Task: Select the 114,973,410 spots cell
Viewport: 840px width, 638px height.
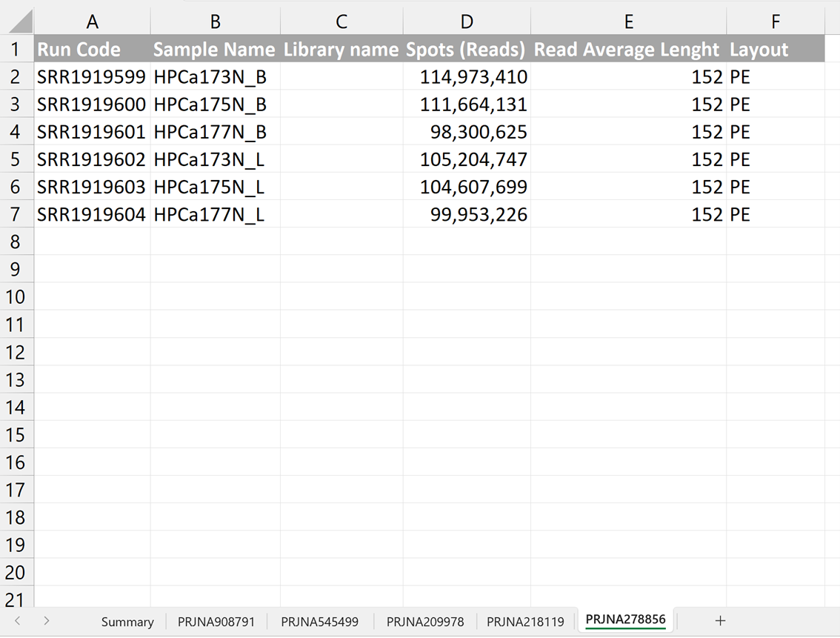Action: tap(467, 77)
